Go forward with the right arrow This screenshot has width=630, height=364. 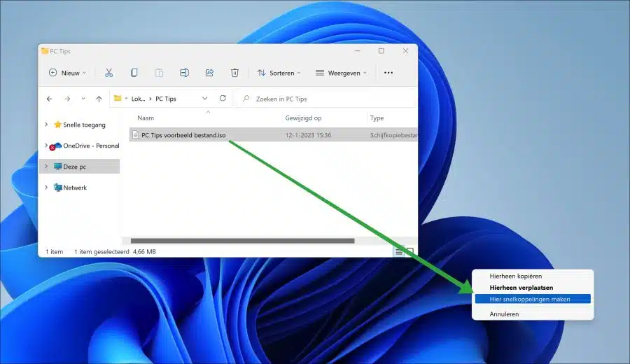coord(67,99)
